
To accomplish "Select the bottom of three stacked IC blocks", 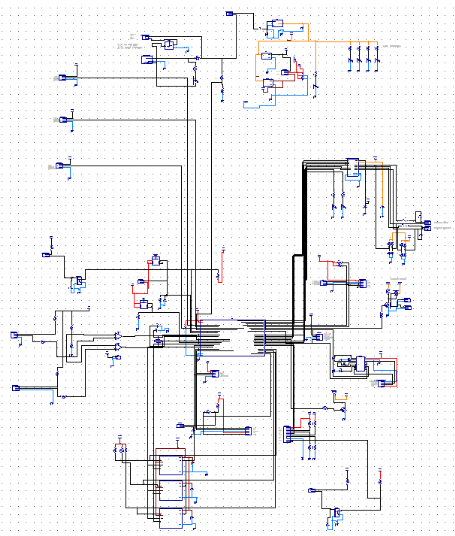I will click(171, 518).
